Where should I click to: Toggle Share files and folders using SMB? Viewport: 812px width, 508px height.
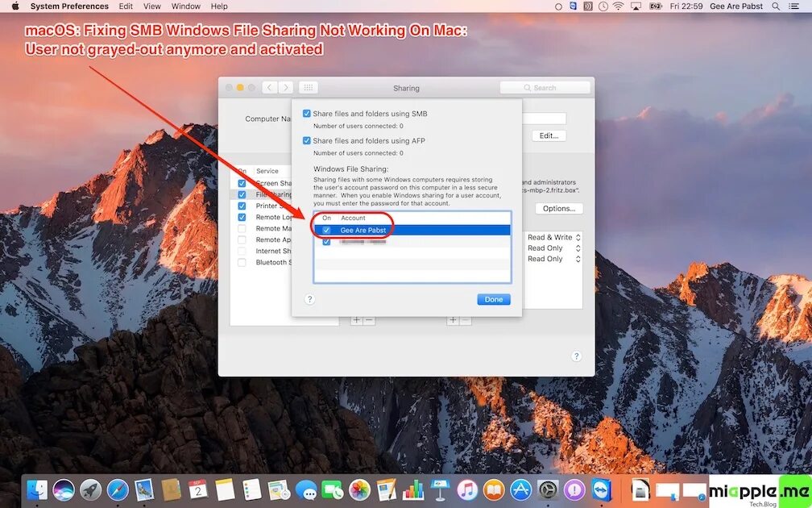[x=307, y=114]
